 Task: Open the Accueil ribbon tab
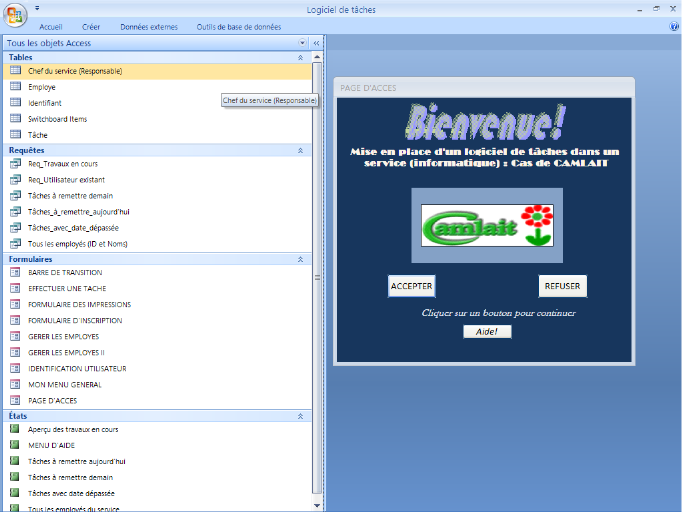click(51, 27)
